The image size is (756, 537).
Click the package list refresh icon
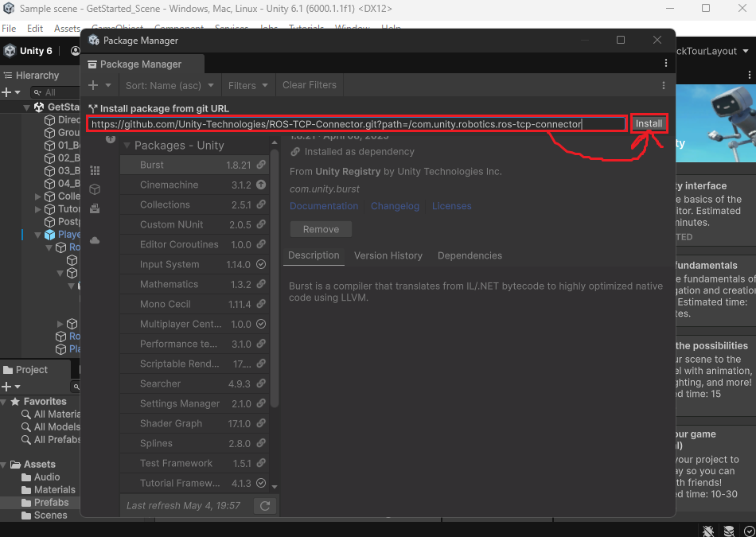click(265, 506)
